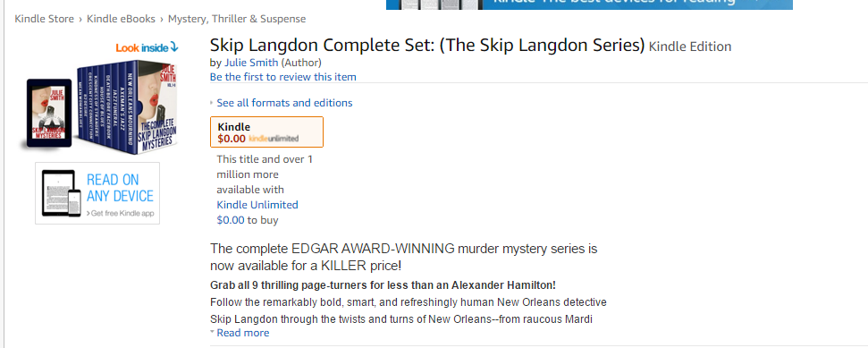The image size is (868, 348).
Task: Open the Kindle Store breadcrumb
Action: tap(45, 19)
